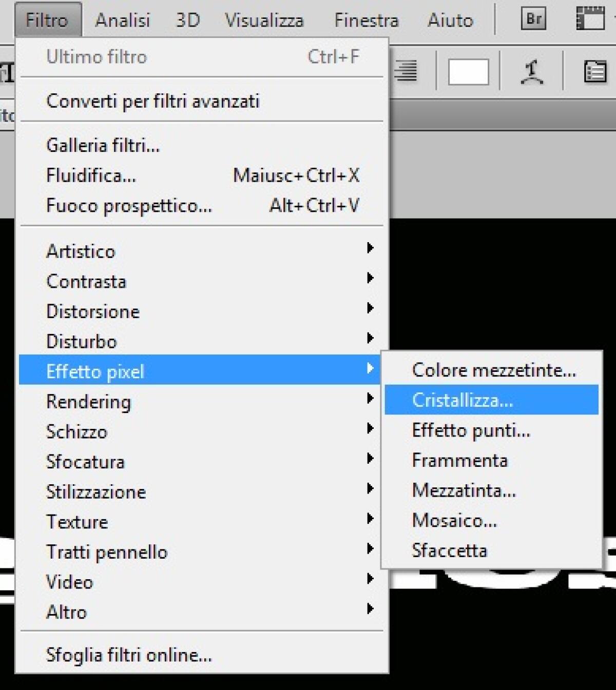616x690 pixels.
Task: Open the text color swatch
Action: 468,71
